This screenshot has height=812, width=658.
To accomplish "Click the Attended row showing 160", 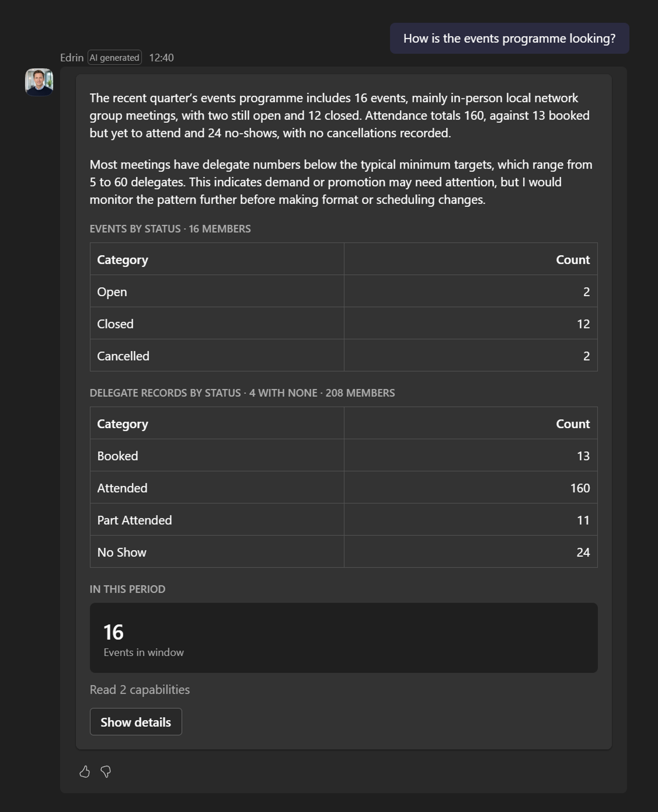I will tap(343, 487).
